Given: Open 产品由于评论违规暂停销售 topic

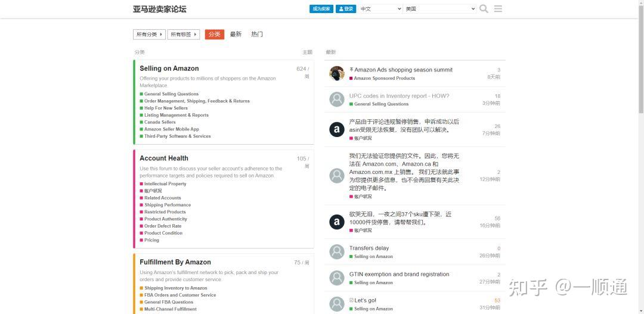Looking at the screenshot, I should (404, 126).
